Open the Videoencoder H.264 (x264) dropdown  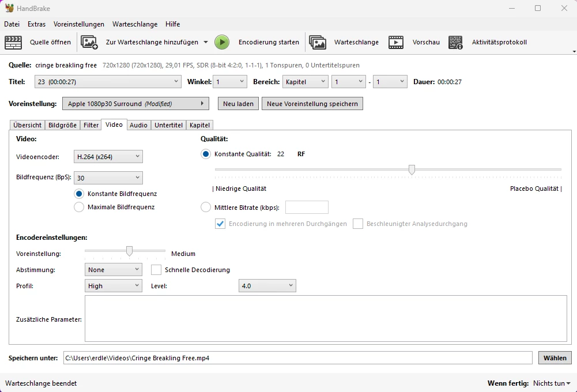pyautogui.click(x=108, y=157)
